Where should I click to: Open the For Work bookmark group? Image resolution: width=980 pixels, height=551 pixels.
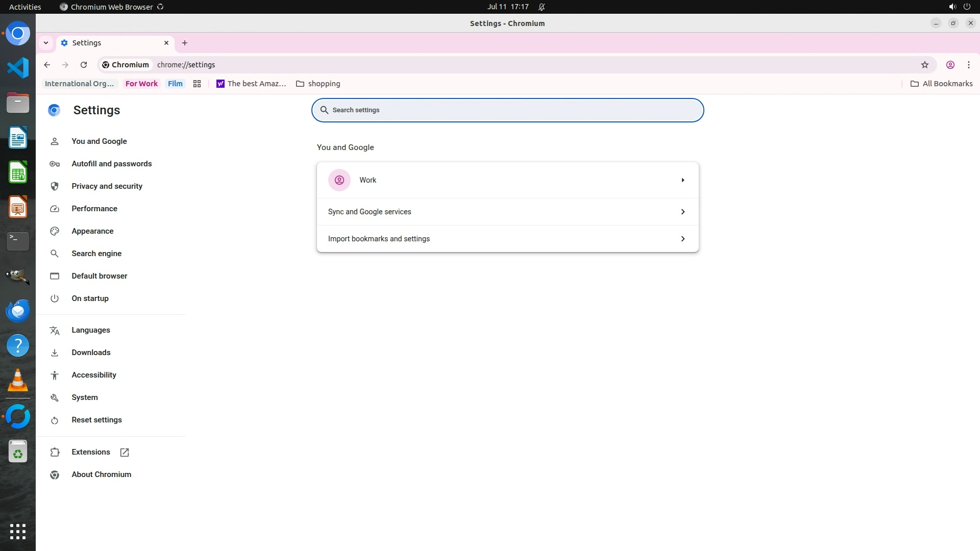coord(141,84)
